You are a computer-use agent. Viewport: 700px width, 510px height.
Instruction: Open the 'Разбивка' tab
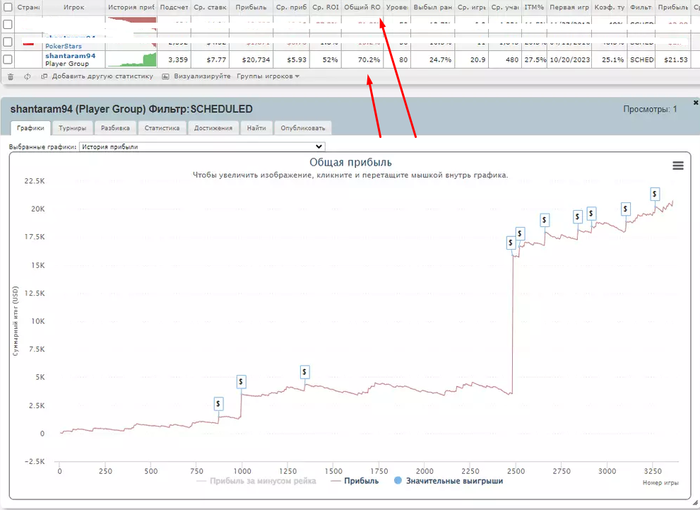[x=115, y=128]
